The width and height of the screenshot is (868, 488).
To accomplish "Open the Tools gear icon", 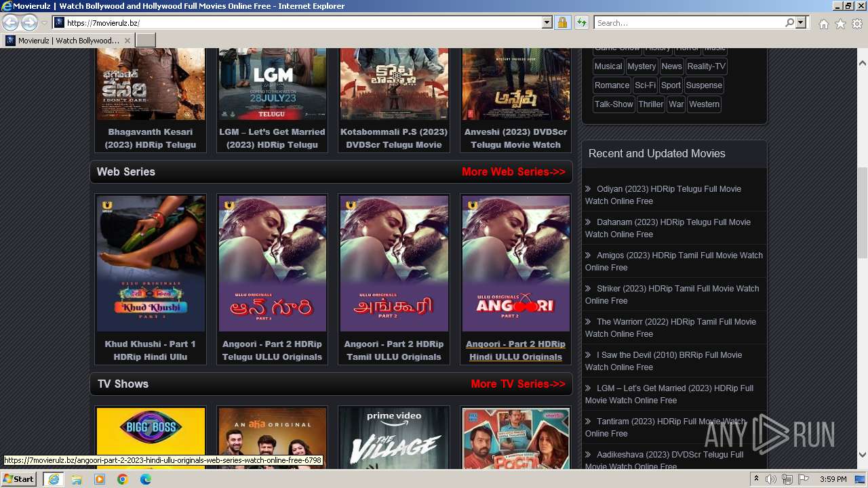I will [x=857, y=24].
